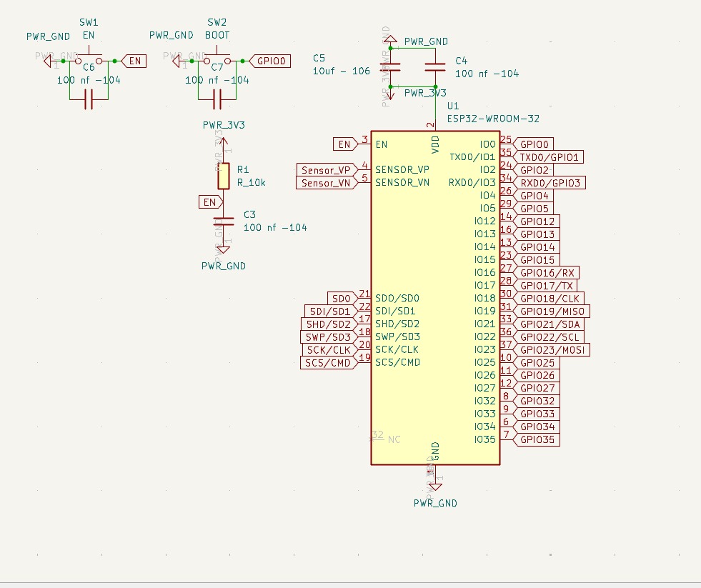701x588 pixels.
Task: Click the GPIO13 label
Action: (536, 234)
